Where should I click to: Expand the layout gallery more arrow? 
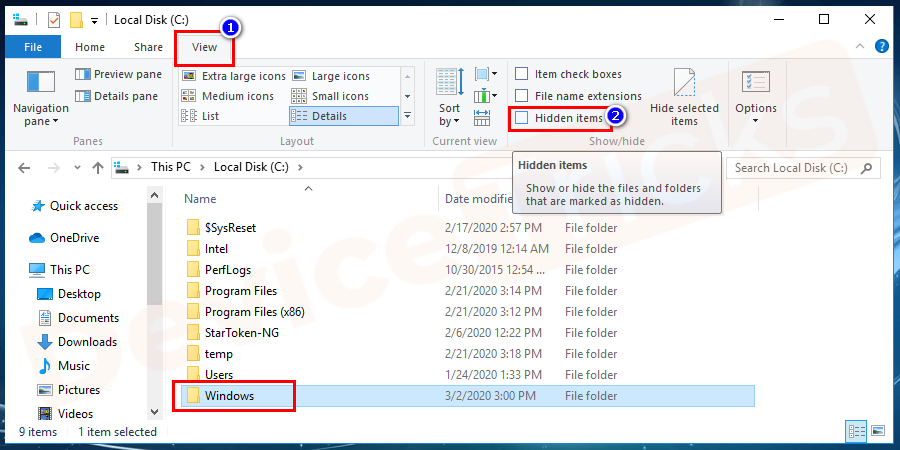408,115
